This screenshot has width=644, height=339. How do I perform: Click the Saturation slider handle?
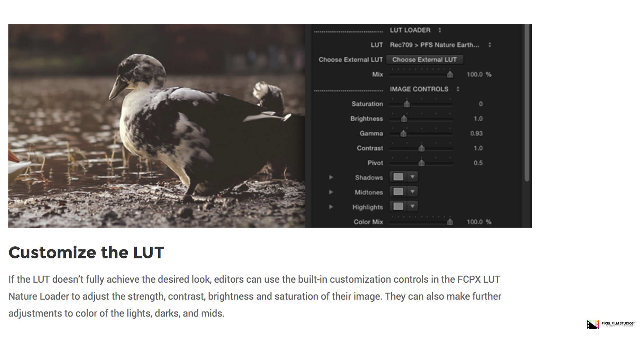coord(407,104)
